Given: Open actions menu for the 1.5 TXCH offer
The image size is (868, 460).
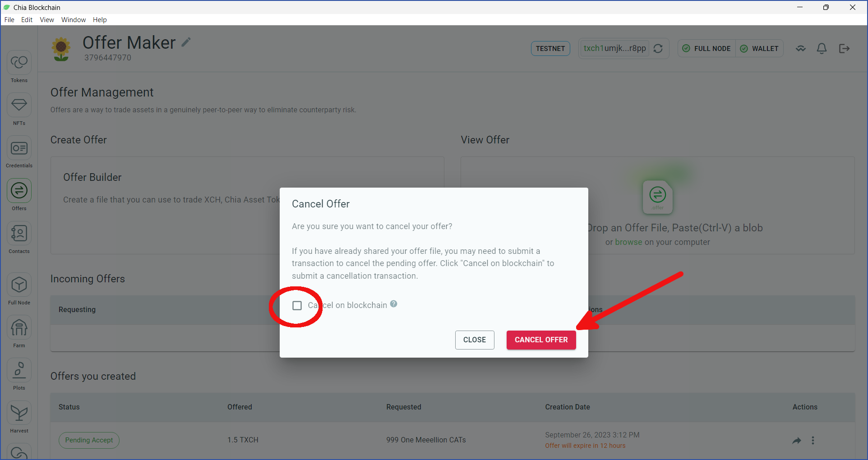Looking at the screenshot, I should tap(813, 441).
